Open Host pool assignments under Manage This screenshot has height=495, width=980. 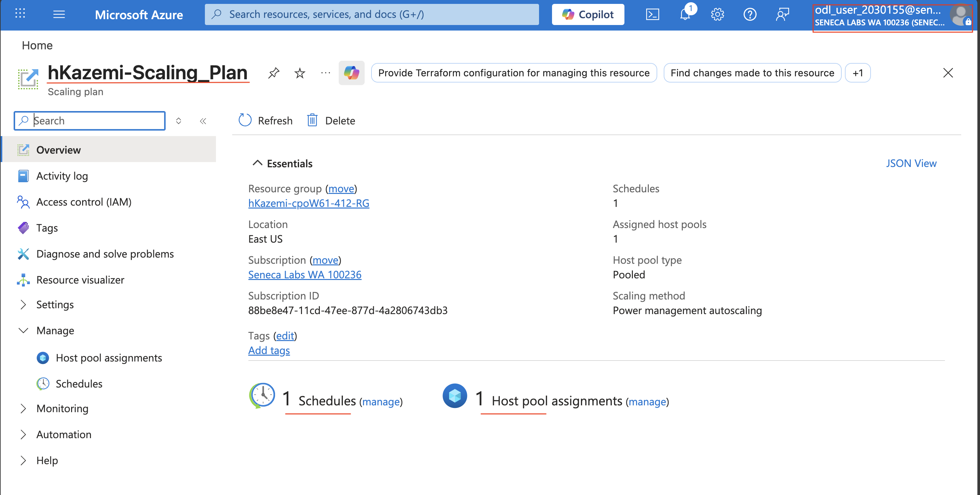[109, 358]
